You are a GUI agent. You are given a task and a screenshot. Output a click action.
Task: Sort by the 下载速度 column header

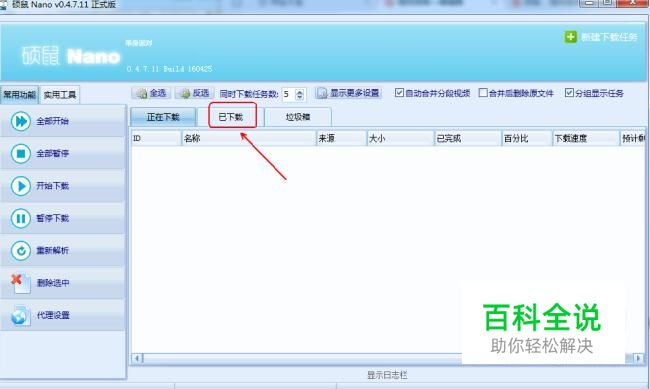point(586,139)
